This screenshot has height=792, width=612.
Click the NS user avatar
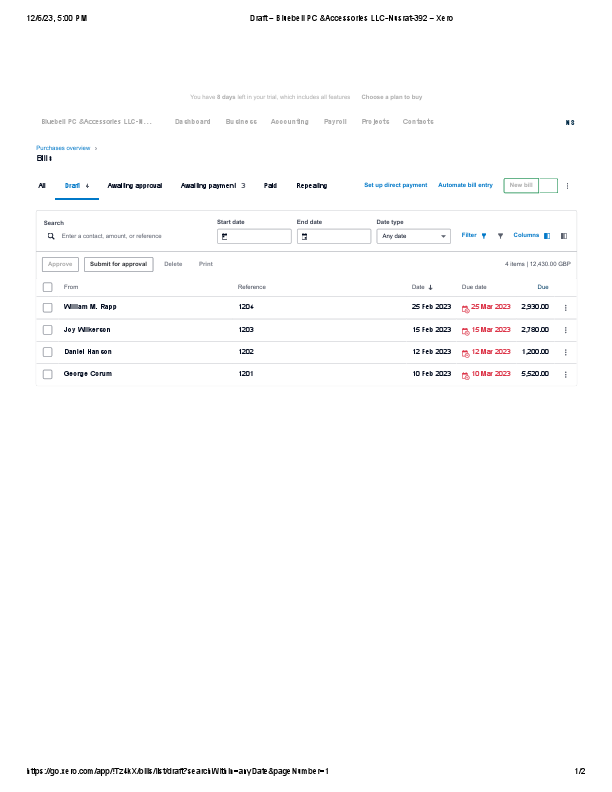(x=570, y=122)
